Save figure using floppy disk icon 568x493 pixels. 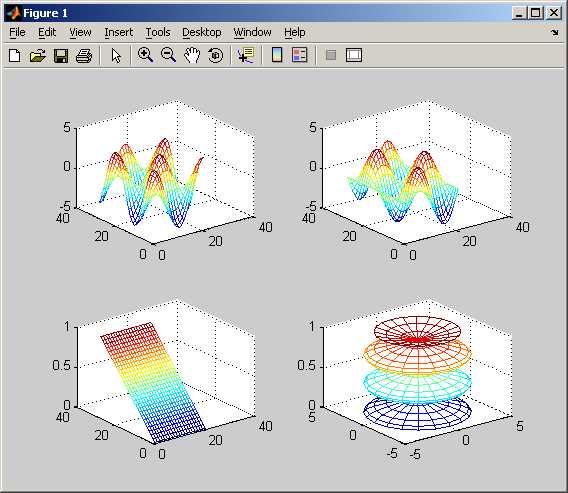pos(61,55)
